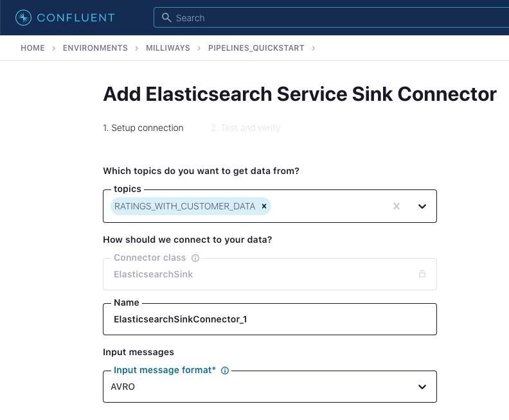This screenshot has height=420, width=509.
Task: Edit the Name field ElasticsearchSinkConnector_1
Action: (x=270, y=319)
